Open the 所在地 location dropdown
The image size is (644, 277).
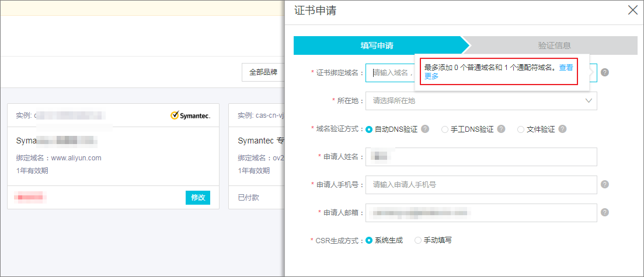[481, 100]
